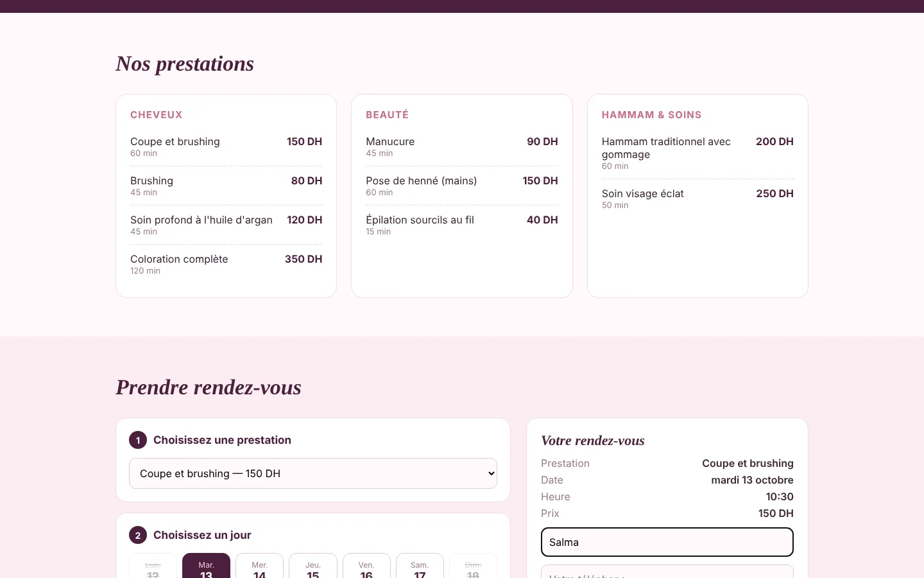Screen dimensions: 924x578
Task: Click the "Soin profond à l'huile d'argan" service
Action: click(x=201, y=220)
